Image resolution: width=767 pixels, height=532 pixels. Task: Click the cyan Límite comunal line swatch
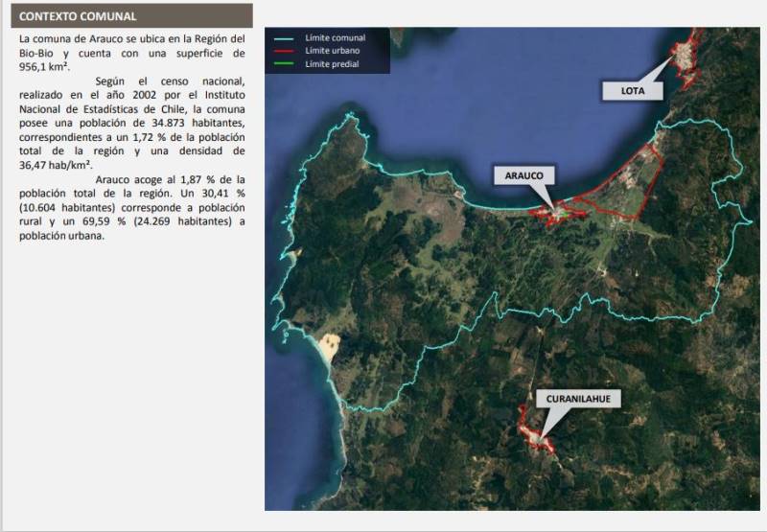click(x=284, y=38)
